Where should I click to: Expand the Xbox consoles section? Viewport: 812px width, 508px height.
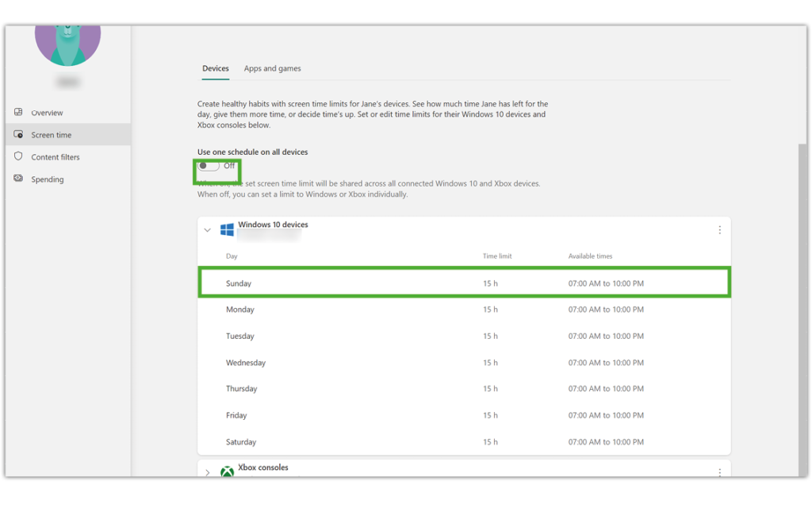pyautogui.click(x=208, y=472)
